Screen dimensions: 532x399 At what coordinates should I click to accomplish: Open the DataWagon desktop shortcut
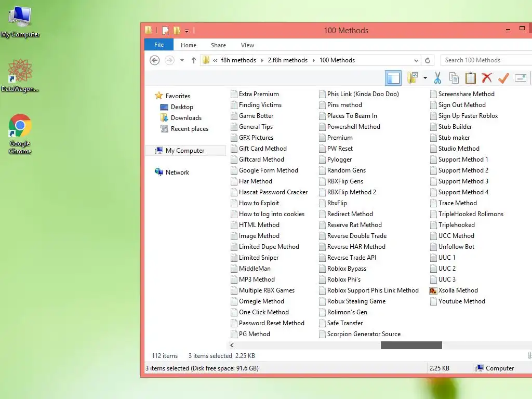(x=20, y=75)
